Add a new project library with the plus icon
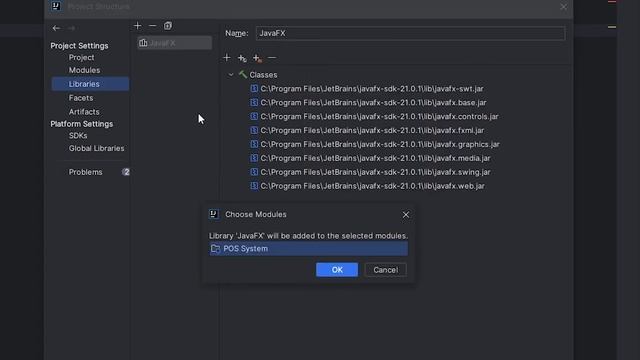Image resolution: width=640 pixels, height=360 pixels. (138, 26)
